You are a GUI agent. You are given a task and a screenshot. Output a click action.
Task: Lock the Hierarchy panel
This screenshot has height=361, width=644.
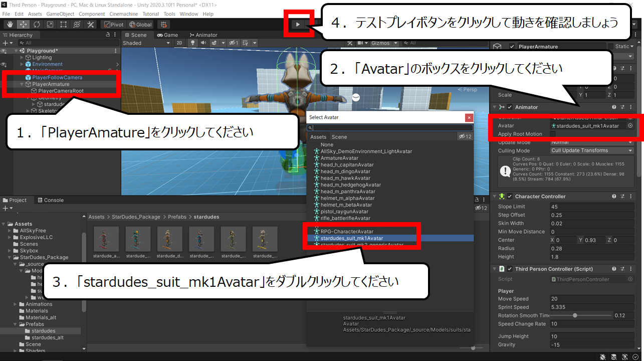point(108,35)
